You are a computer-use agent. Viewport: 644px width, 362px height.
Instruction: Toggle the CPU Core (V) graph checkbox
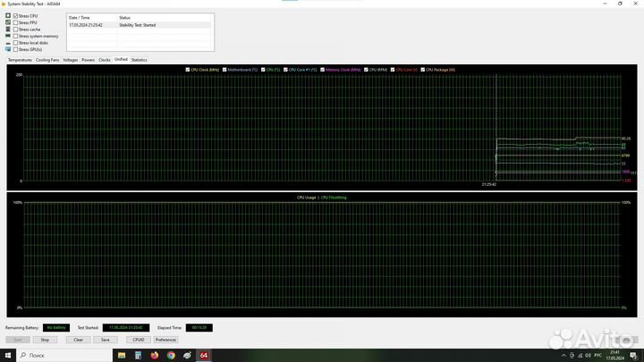point(393,70)
